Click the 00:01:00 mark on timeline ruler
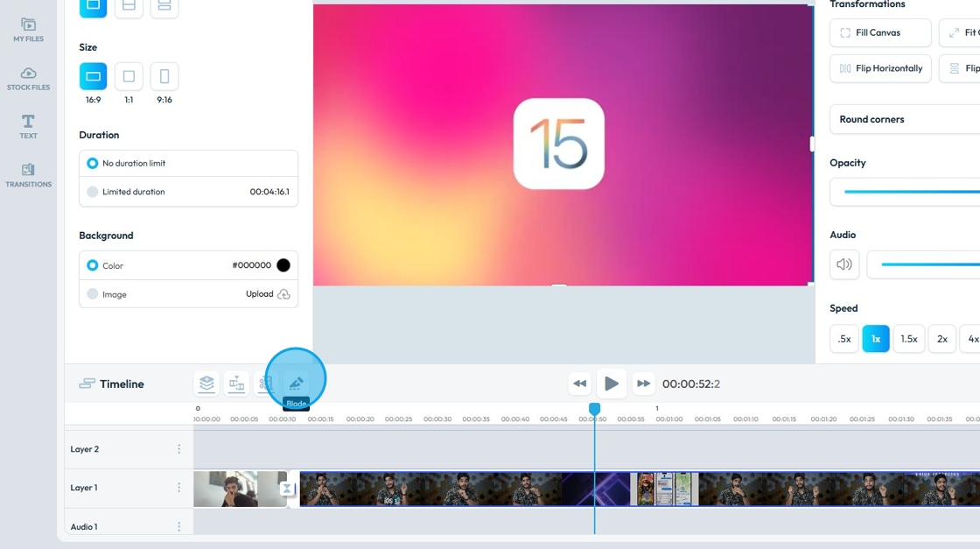Screen dimensions: 980x549 (x=669, y=419)
